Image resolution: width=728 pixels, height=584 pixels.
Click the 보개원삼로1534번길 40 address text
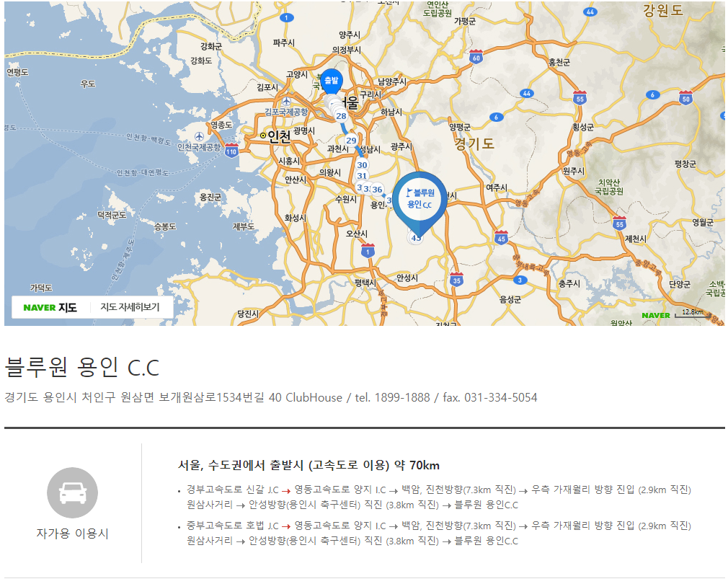pyautogui.click(x=221, y=397)
